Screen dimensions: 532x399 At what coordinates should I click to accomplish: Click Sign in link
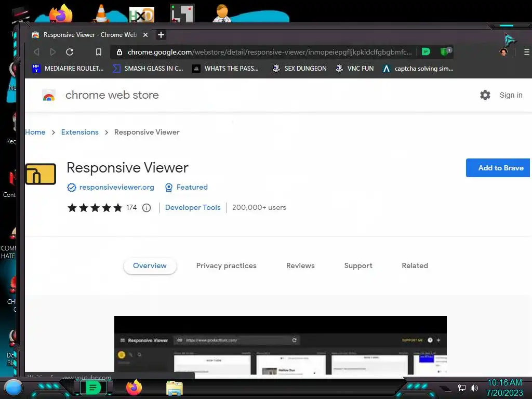511,95
